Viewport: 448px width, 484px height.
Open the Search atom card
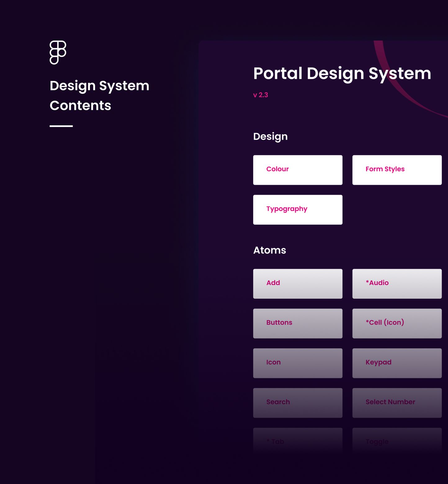click(298, 402)
